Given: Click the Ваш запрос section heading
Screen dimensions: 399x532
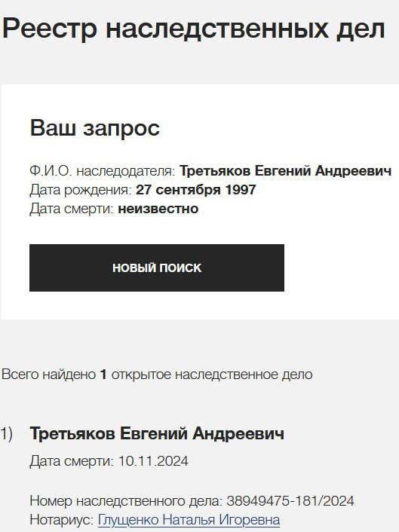Looking at the screenshot, I should pyautogui.click(x=95, y=128).
